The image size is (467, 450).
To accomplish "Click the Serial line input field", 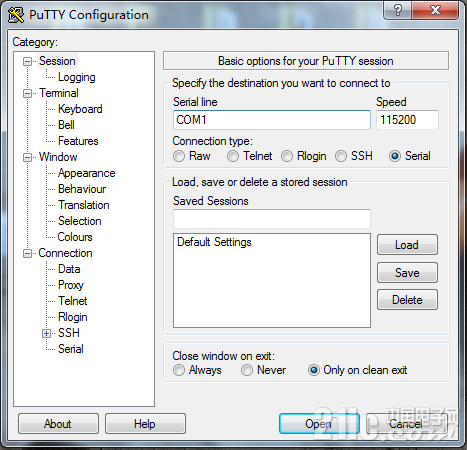I will coord(272,120).
